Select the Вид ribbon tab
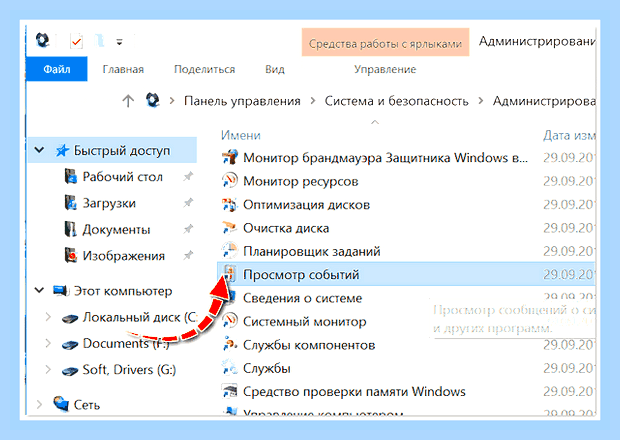Image resolution: width=620 pixels, height=440 pixels. pyautogui.click(x=275, y=69)
